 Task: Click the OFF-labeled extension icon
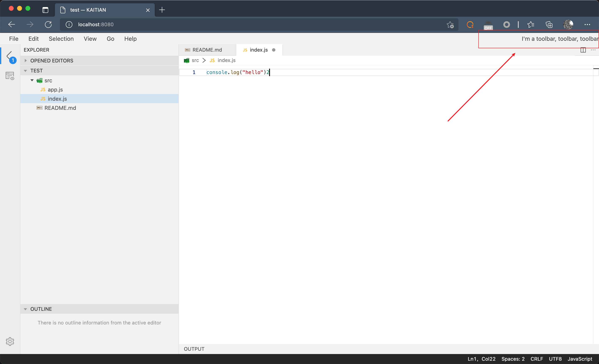[488, 25]
